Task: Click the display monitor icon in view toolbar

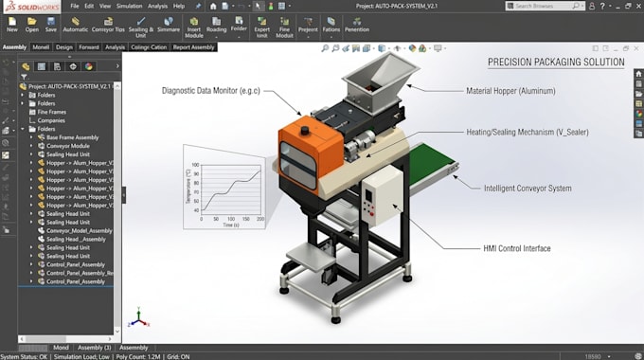Action: point(438,48)
